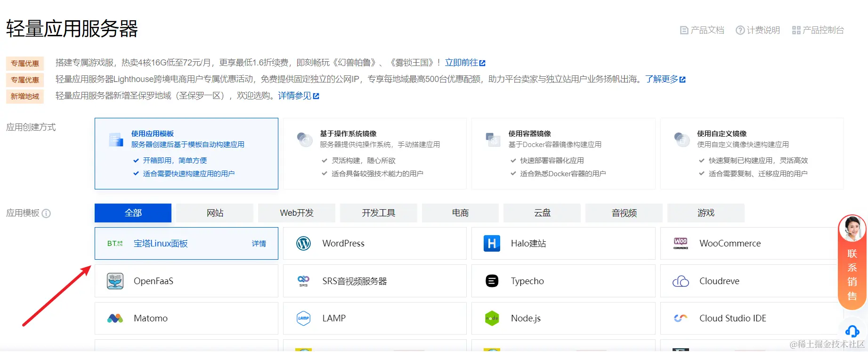Screen dimensions: 868x352
Task: Open the 了解更多 link
Action: pos(662,79)
